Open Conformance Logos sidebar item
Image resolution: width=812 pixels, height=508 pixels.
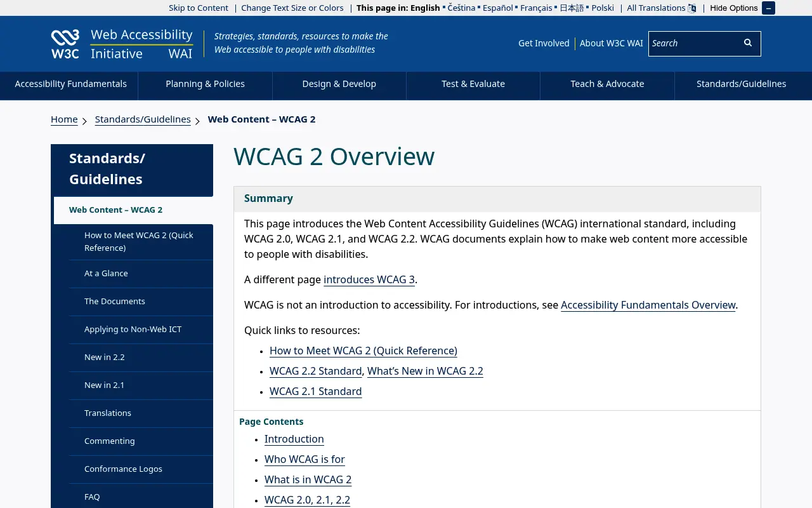[x=141, y=469]
